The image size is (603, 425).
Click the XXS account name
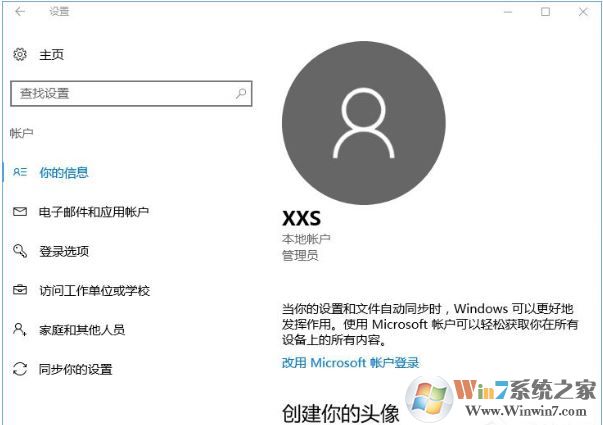point(302,219)
